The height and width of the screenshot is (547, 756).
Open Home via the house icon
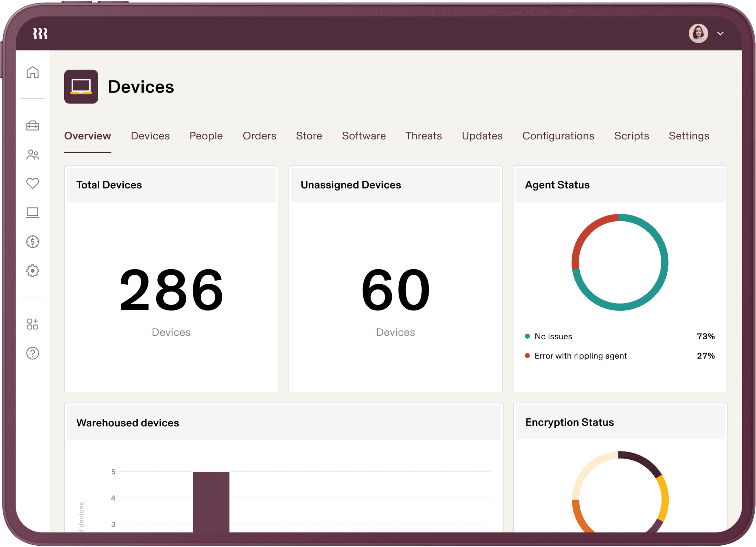[x=33, y=73]
